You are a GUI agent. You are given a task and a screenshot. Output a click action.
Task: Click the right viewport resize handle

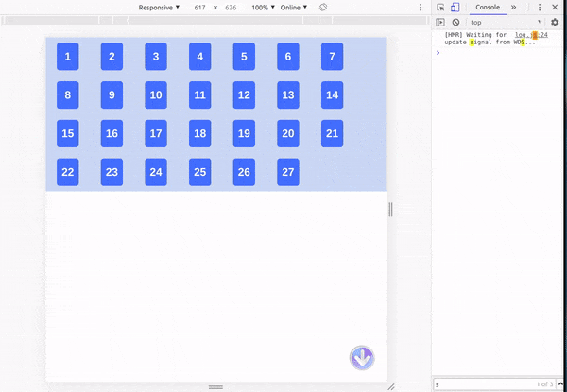390,209
